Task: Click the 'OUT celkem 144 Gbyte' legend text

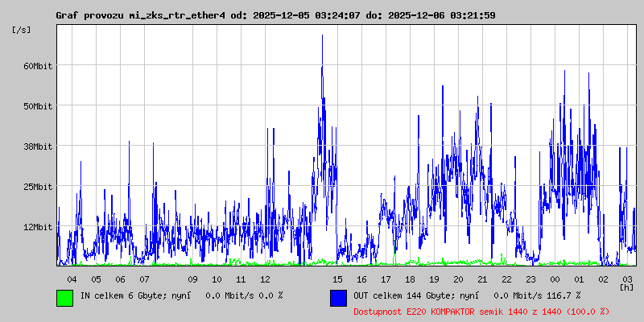Action: (x=405, y=295)
